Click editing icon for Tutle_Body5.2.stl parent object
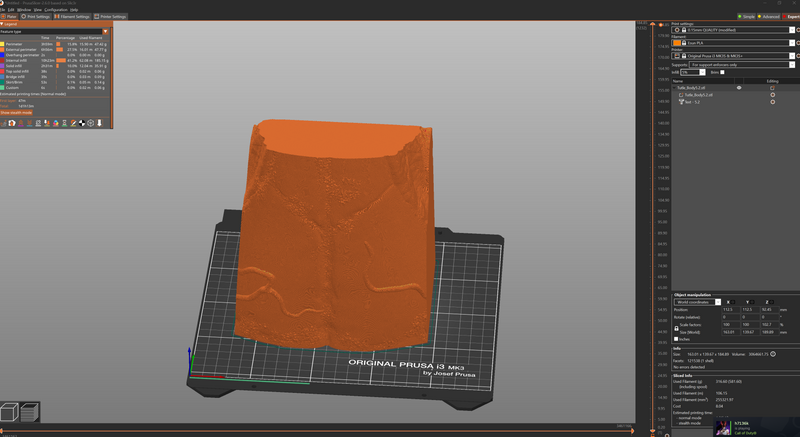 point(772,88)
